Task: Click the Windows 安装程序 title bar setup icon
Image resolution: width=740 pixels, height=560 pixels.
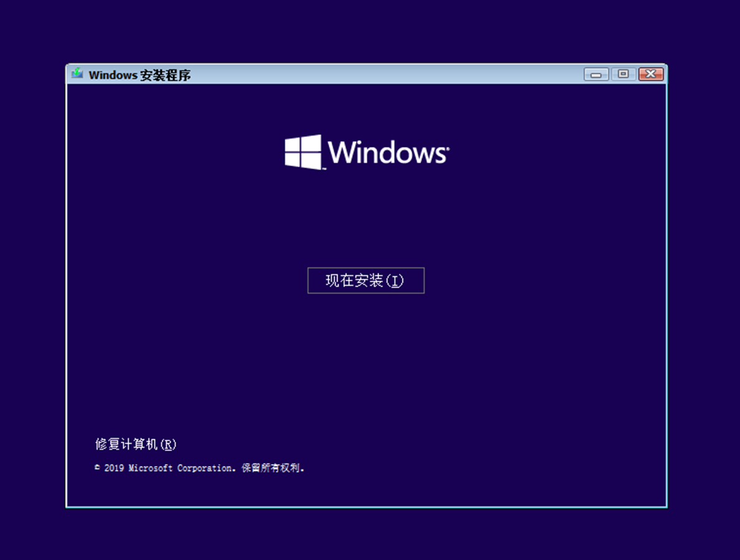Action: [x=77, y=74]
